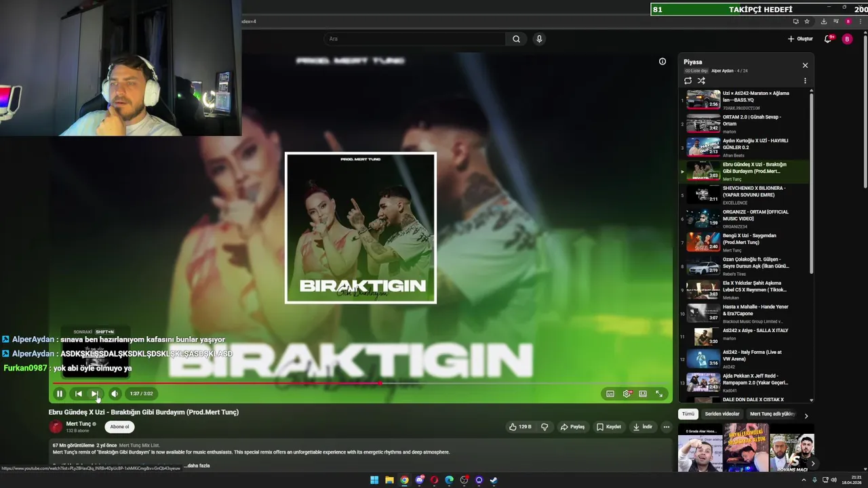868x488 pixels.
Task: Play Ati242 x Atiye - SALLA X ITALY
Action: (745, 337)
